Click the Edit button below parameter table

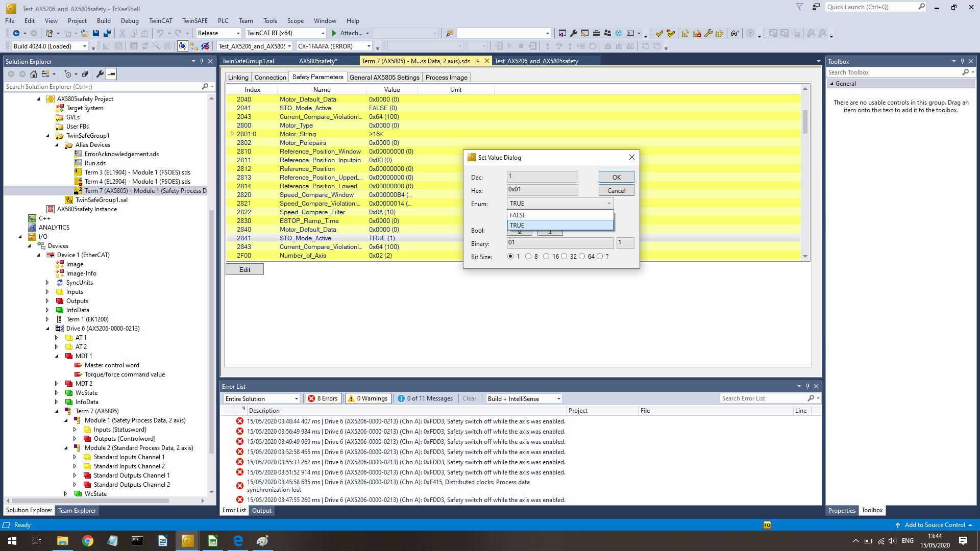tap(244, 269)
